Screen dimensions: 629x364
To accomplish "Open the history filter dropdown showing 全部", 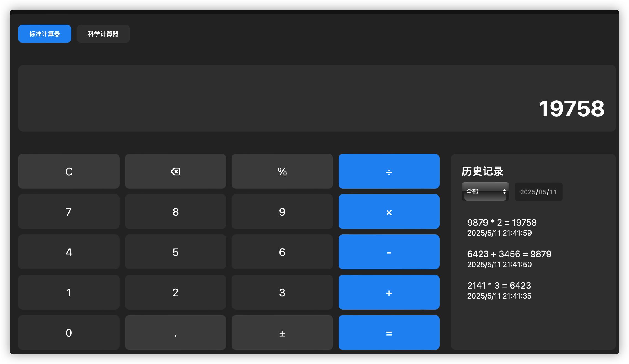I will [x=485, y=191].
